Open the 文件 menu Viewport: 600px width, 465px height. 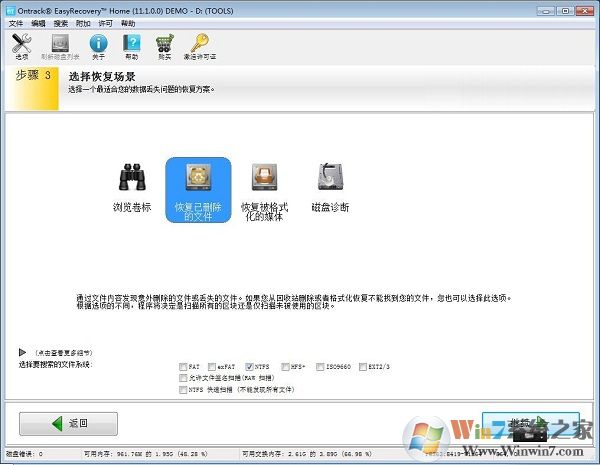click(x=15, y=22)
